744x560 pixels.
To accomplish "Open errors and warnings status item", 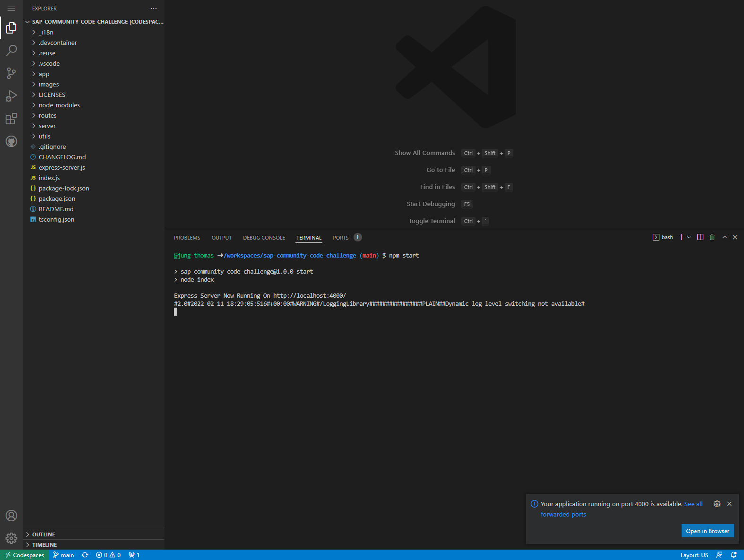I will point(108,555).
